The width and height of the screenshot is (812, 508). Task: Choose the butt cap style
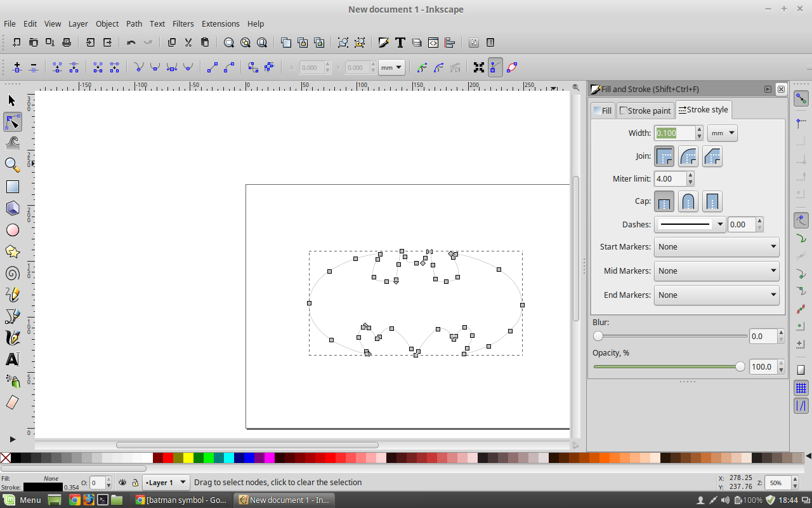pos(664,202)
